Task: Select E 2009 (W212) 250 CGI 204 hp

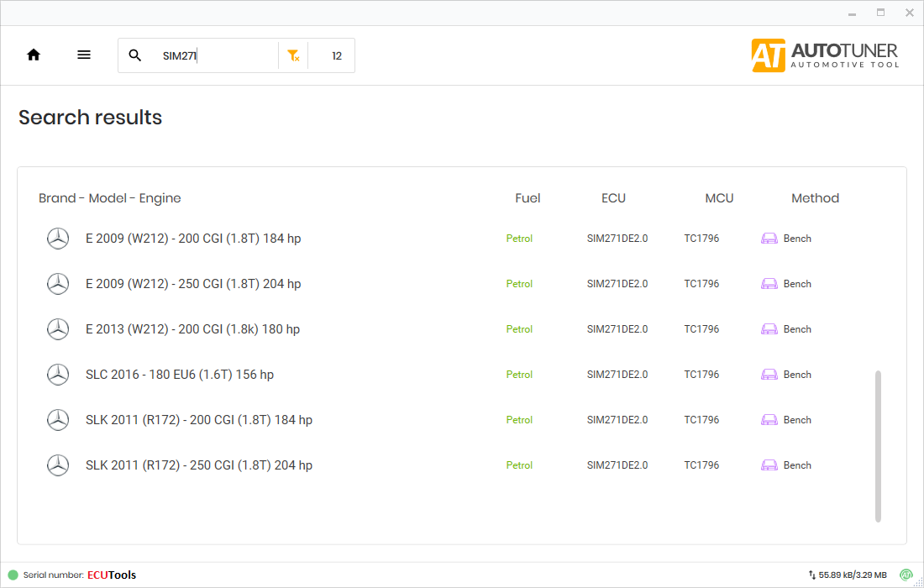Action: (193, 284)
